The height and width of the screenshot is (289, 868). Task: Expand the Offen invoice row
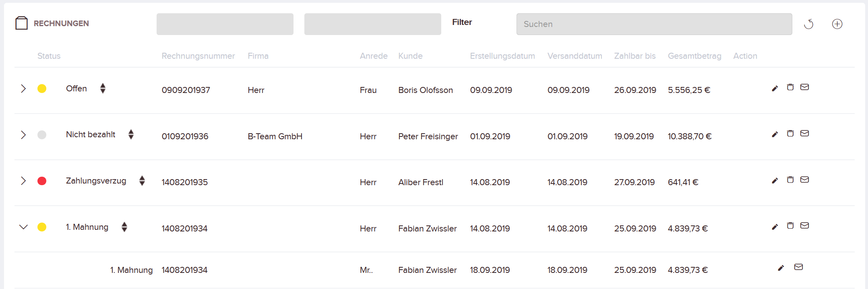point(23,89)
